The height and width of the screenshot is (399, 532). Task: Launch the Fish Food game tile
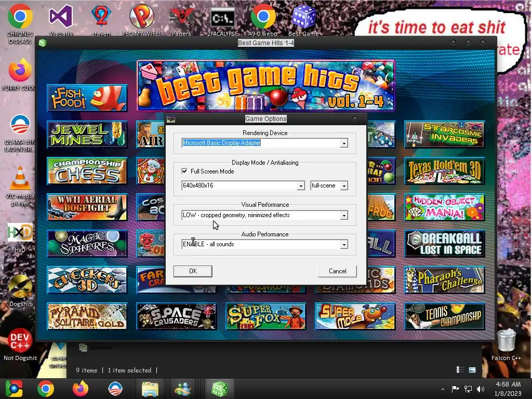point(87,98)
